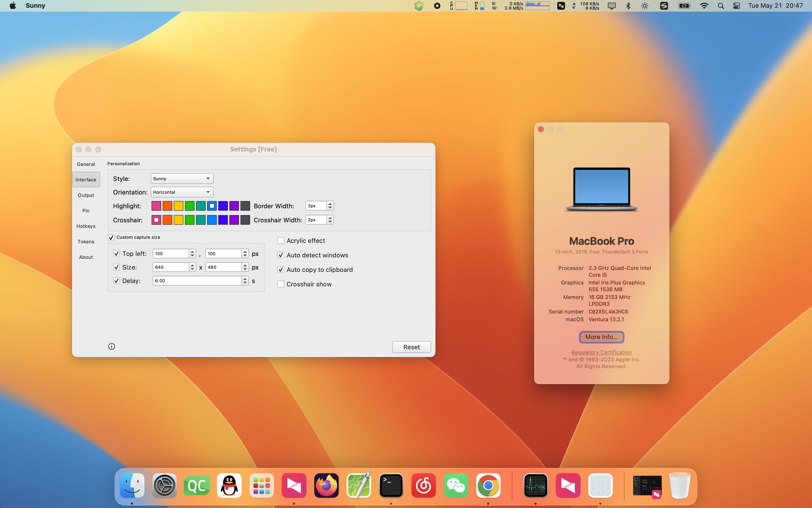Open the Apple menu
This screenshot has width=812, height=508.
(x=13, y=6)
